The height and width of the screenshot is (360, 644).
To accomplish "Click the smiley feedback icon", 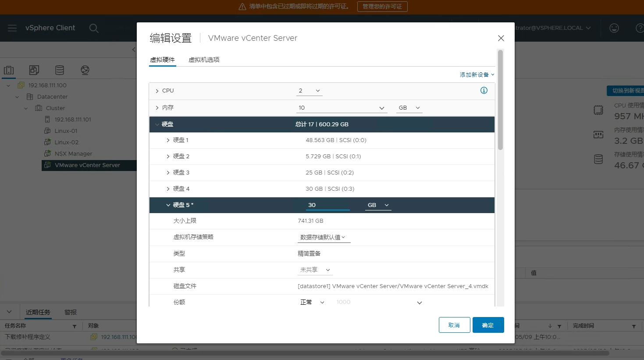I will click(614, 28).
